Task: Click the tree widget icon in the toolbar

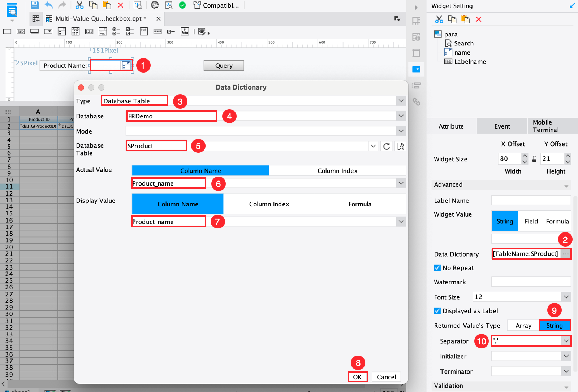Action: 185,31
